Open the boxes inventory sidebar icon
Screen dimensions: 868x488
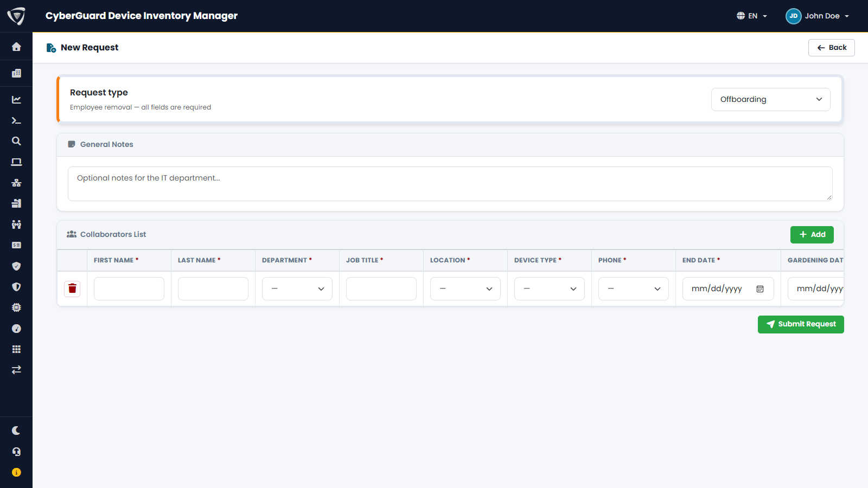click(16, 203)
